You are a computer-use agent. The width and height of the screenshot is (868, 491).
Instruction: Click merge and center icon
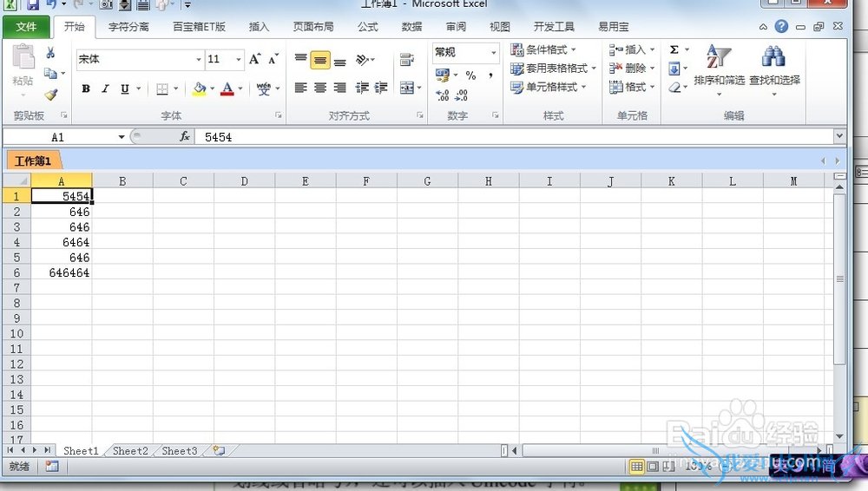coord(407,88)
